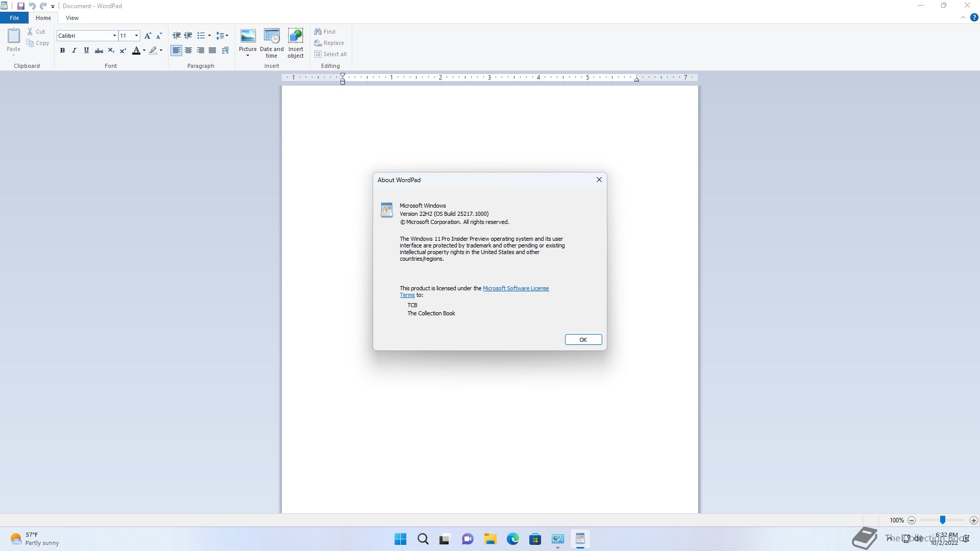Viewport: 980px width, 551px height.
Task: Apply text highlight color pen
Action: click(153, 51)
